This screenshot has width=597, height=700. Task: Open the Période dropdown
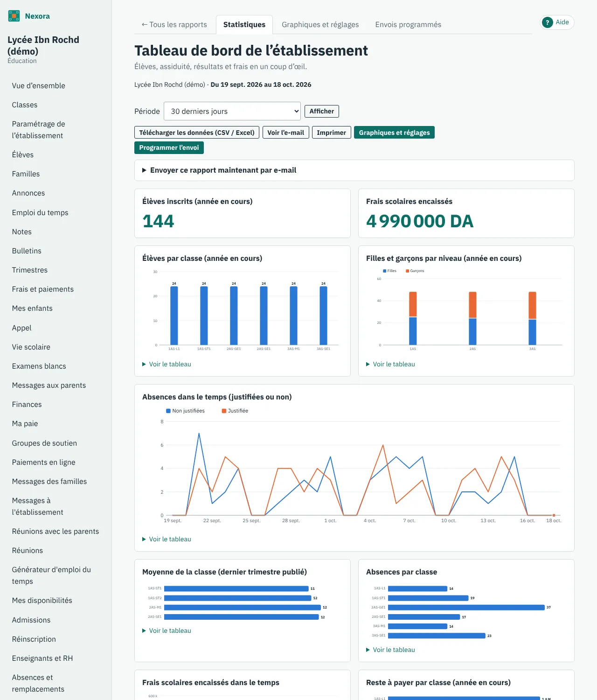click(232, 111)
